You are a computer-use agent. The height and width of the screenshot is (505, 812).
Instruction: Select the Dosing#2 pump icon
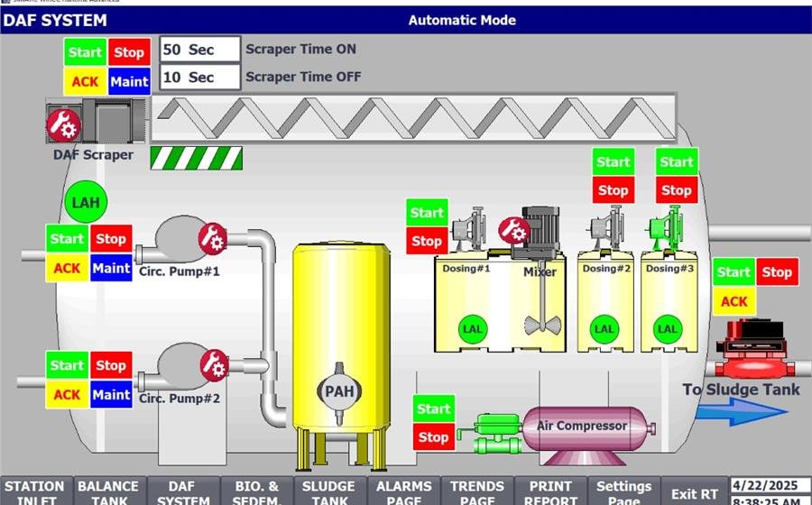(x=607, y=228)
